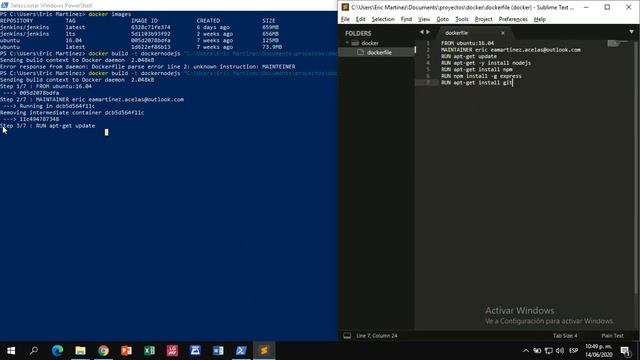640x360 pixels.
Task: Switch to PowerShell taskbar icon
Action: [241, 351]
